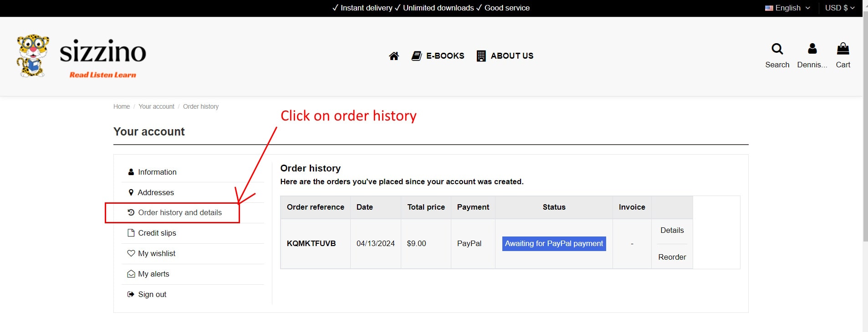
Task: Click the home icon in navigation
Action: click(394, 56)
